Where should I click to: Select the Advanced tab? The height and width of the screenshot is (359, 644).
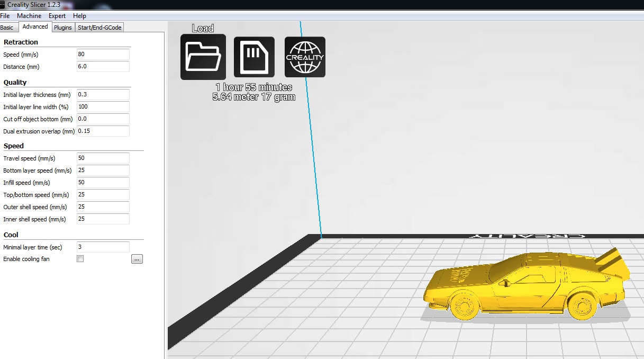35,26
